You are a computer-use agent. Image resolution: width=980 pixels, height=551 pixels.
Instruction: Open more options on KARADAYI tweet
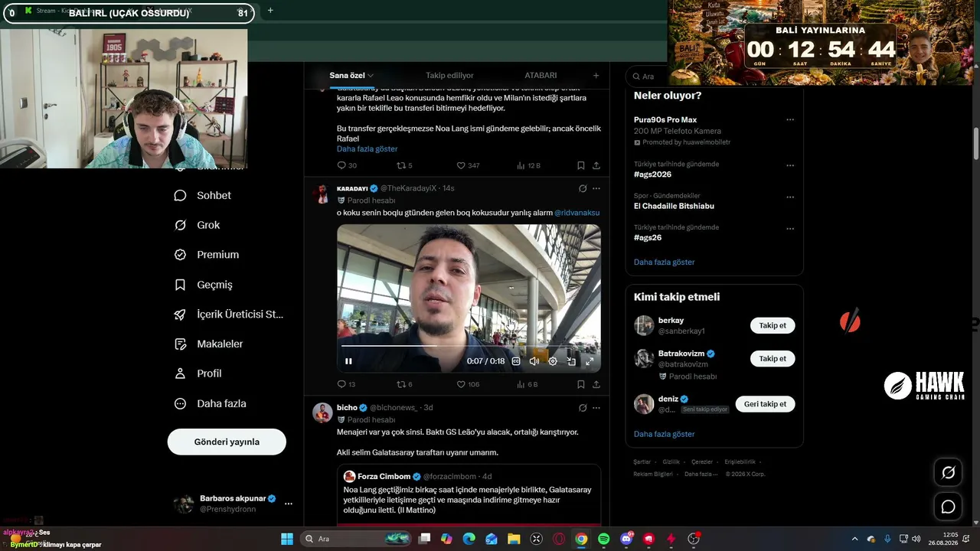point(596,188)
